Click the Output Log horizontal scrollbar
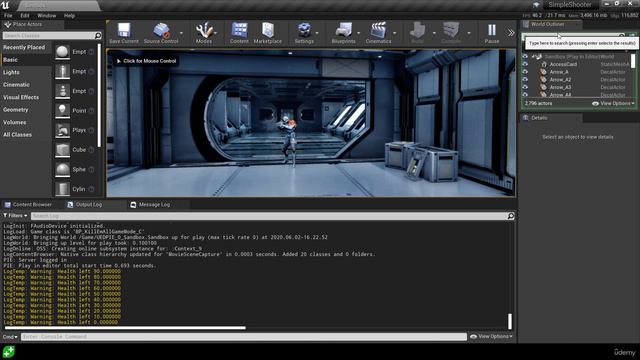The image size is (640, 360). point(125,327)
